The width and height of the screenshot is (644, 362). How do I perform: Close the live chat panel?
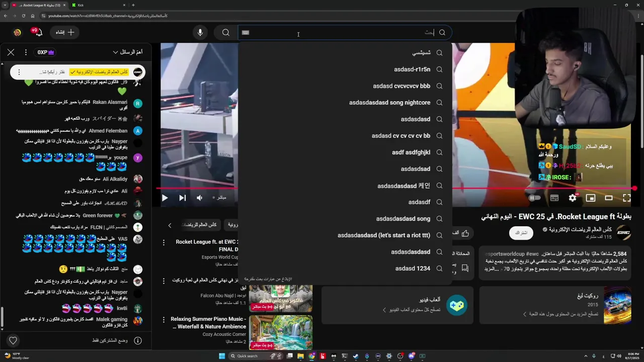(x=11, y=52)
